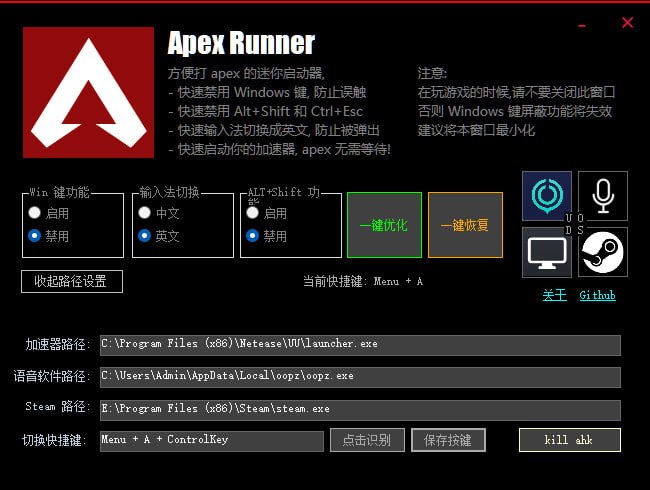Minimize the Apex Runner window
This screenshot has height=490, width=650.
pos(582,26)
